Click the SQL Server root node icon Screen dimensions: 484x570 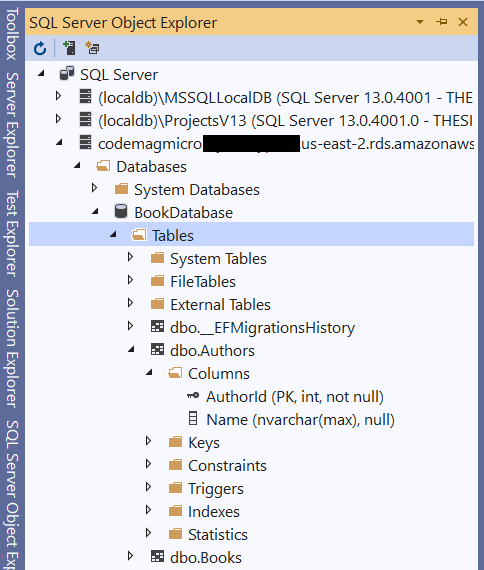(x=67, y=73)
